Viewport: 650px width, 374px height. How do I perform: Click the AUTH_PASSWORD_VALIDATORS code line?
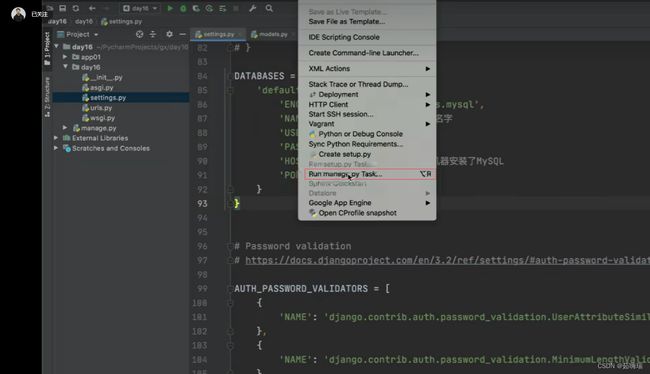312,289
